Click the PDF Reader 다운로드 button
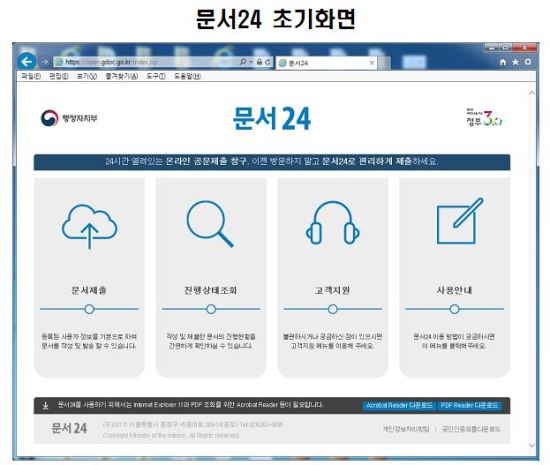550x465 pixels. pos(469,405)
